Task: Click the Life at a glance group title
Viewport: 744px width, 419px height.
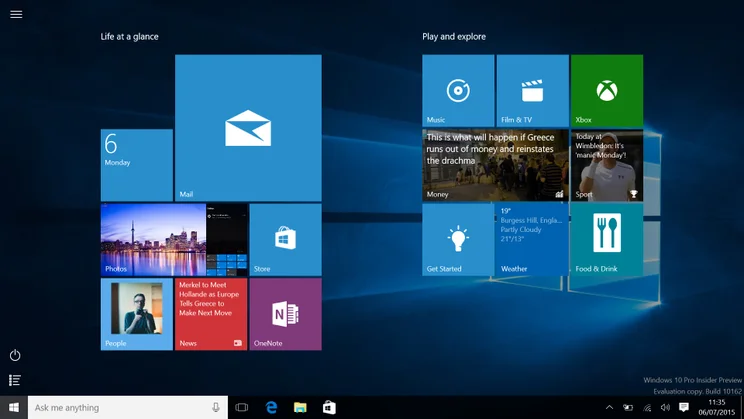Action: click(130, 37)
